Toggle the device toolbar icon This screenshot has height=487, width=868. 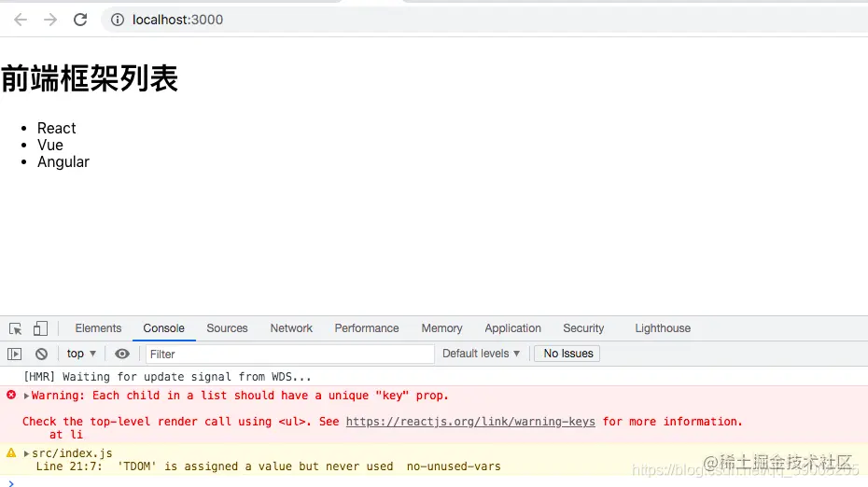click(x=40, y=328)
